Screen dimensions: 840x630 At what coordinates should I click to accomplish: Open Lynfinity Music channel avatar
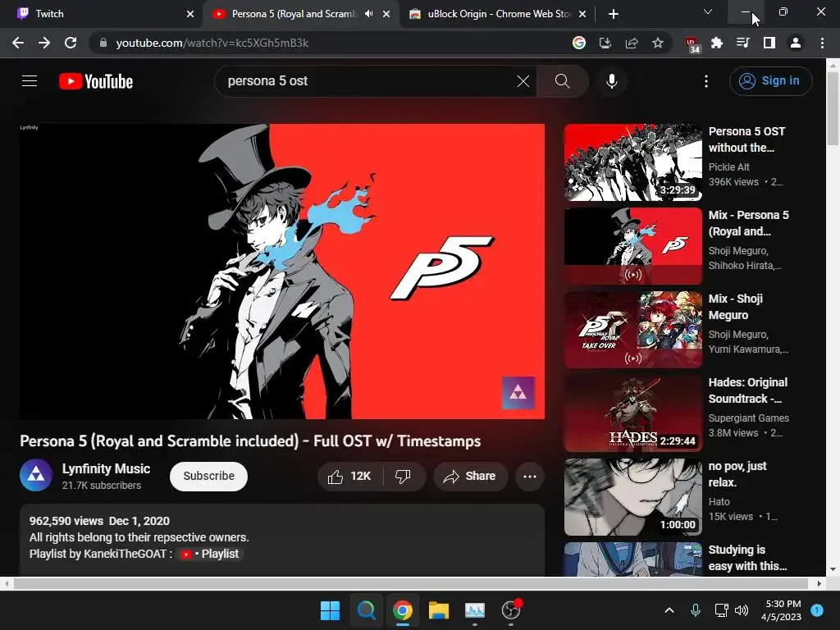(x=36, y=475)
